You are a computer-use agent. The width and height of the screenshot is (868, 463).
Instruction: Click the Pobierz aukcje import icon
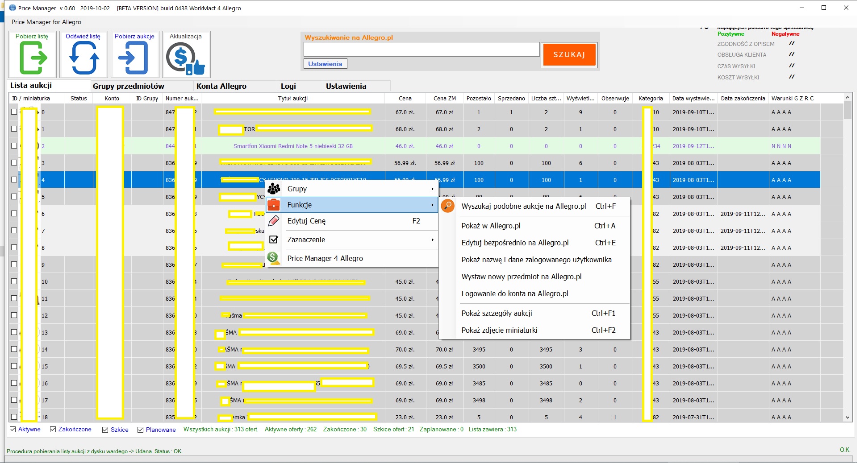point(133,58)
